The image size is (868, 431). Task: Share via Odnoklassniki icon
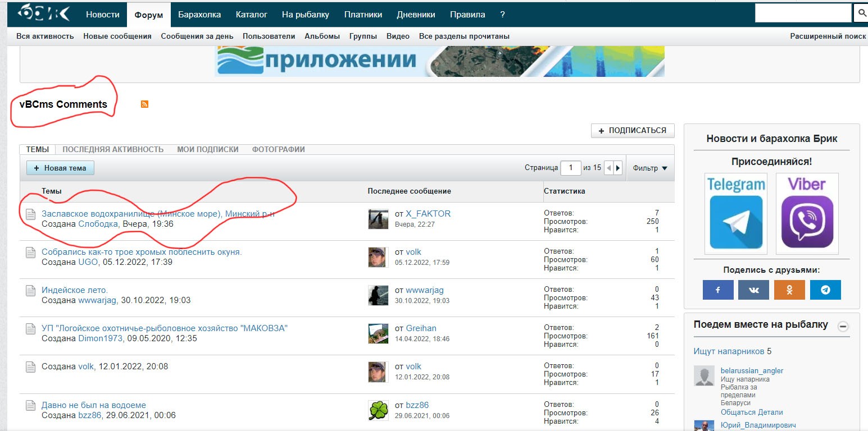coord(789,290)
